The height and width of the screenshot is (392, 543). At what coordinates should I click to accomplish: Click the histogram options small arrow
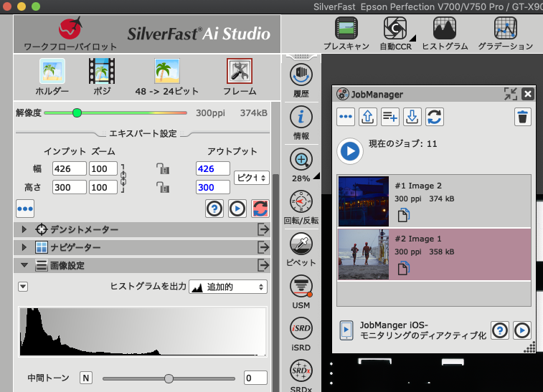[23, 287]
